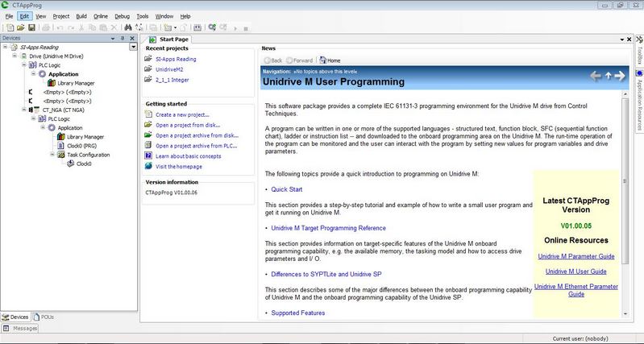Open dropdown arrow beside add-object toolbar icon
The width and height of the screenshot is (644, 344).
[x=175, y=28]
